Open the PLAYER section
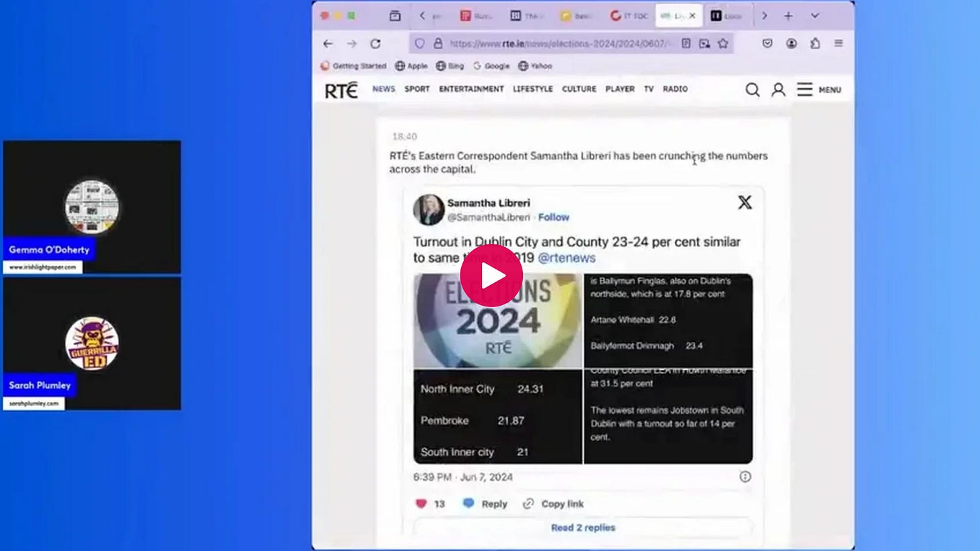 [x=620, y=89]
